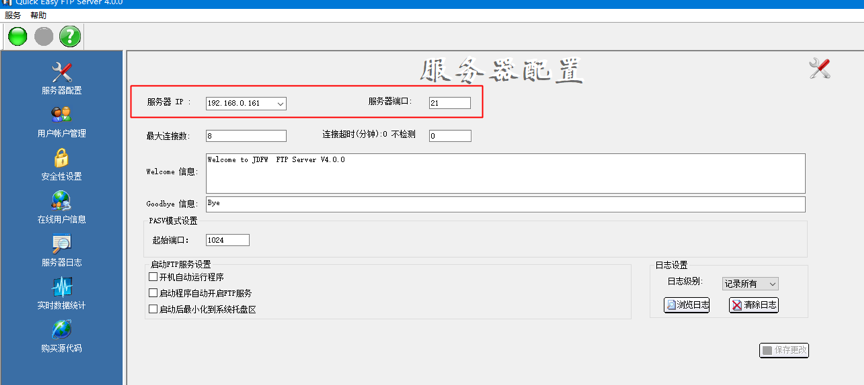Click the gray stop server toolbar button

click(44, 36)
